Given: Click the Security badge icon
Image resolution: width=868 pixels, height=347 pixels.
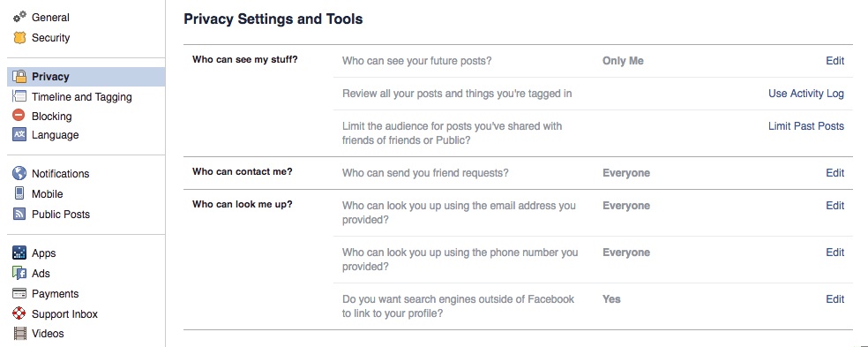Looking at the screenshot, I should (x=19, y=38).
